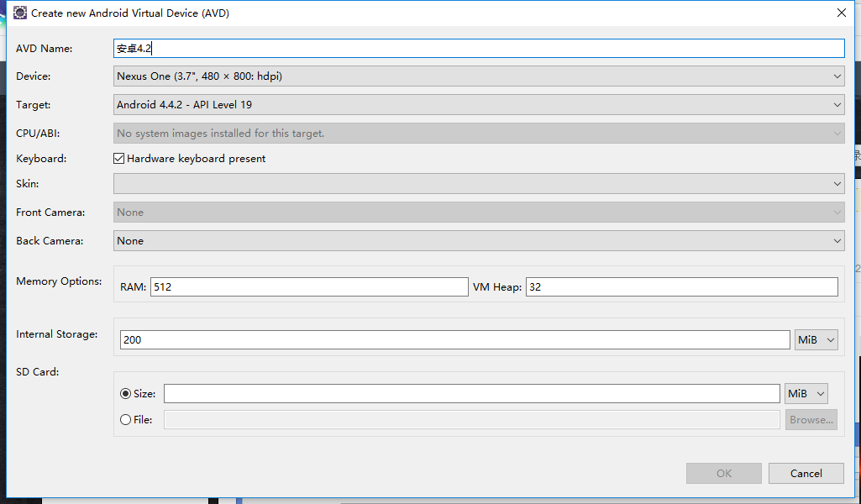Click the Target label
This screenshot has width=861, height=504.
coord(33,105)
